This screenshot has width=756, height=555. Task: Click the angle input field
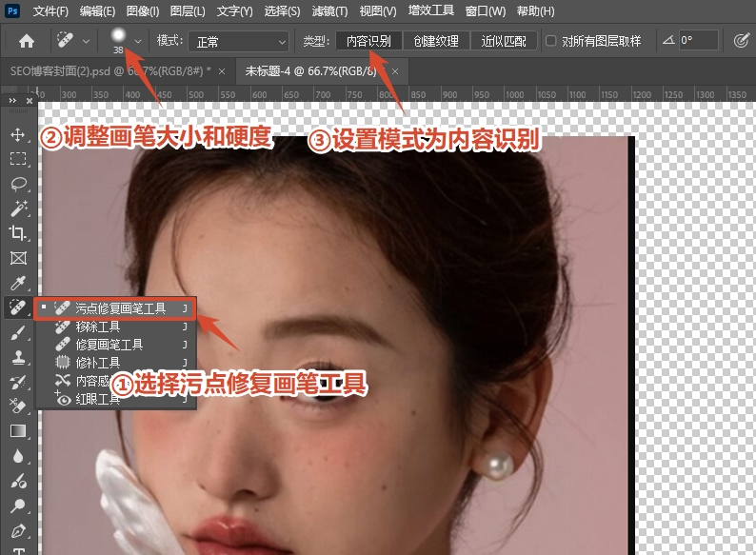pyautogui.click(x=700, y=41)
